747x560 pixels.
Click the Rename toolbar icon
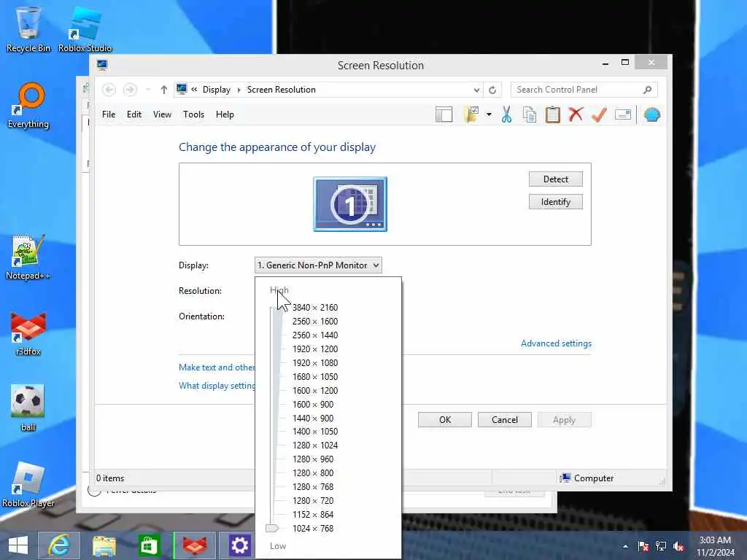pos(623,114)
